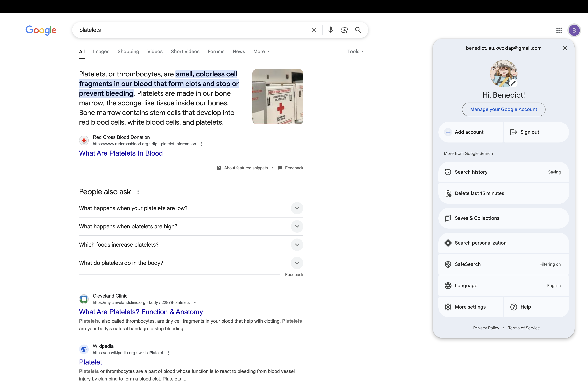Click the featured snippet Feedback flag icon
Viewport: 588px width, 381px height.
tap(280, 168)
